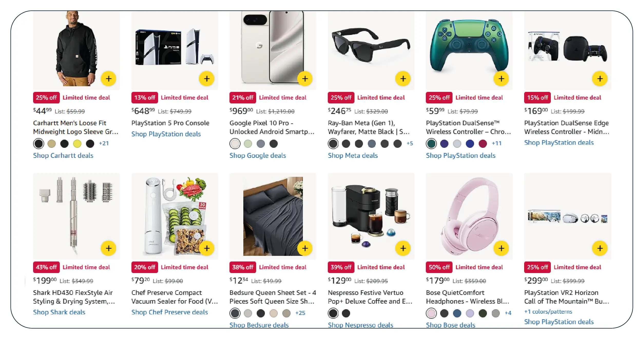Screen dimensions: 644x339
Task: Click the +1 colors/patterns link
Action: pos(548,312)
